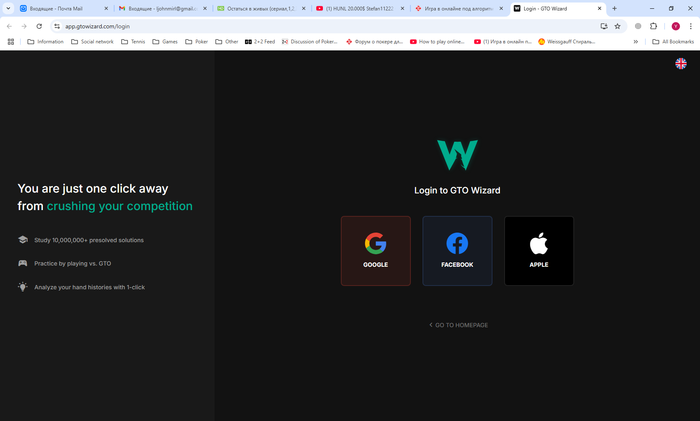Image resolution: width=700 pixels, height=421 pixels.
Task: Restore down the Chrome window
Action: pyautogui.click(x=671, y=8)
